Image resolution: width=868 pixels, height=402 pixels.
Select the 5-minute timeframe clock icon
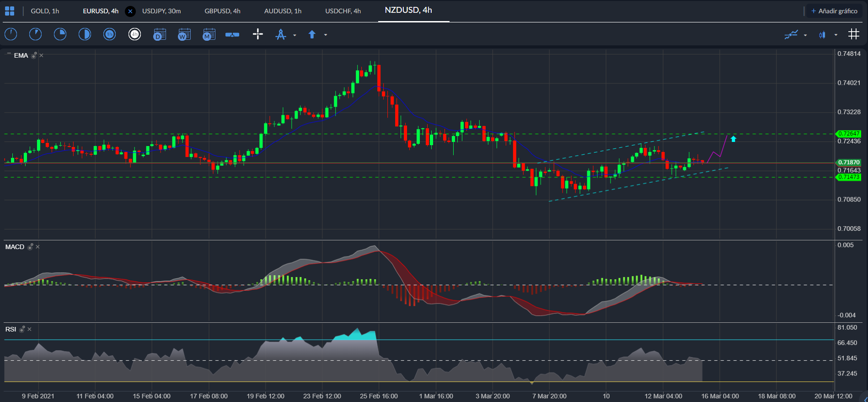(35, 34)
